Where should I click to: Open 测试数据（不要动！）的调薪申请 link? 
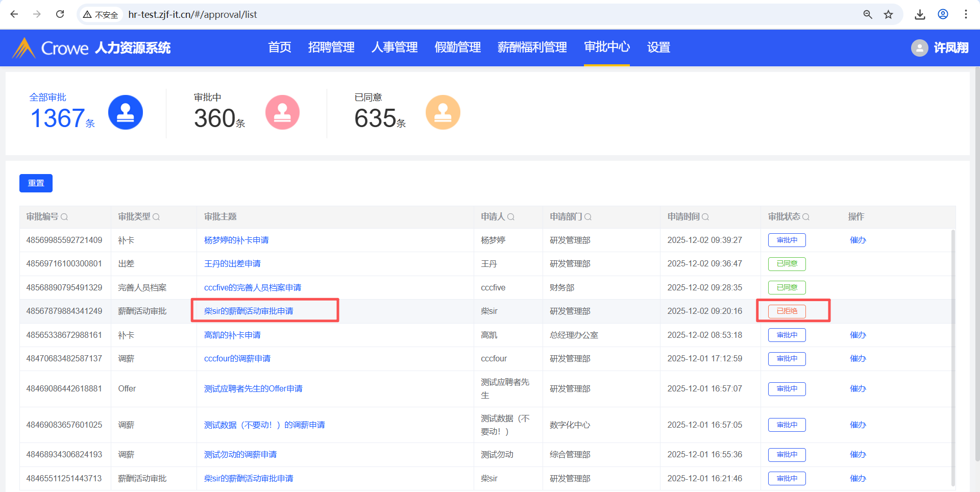pyautogui.click(x=264, y=425)
